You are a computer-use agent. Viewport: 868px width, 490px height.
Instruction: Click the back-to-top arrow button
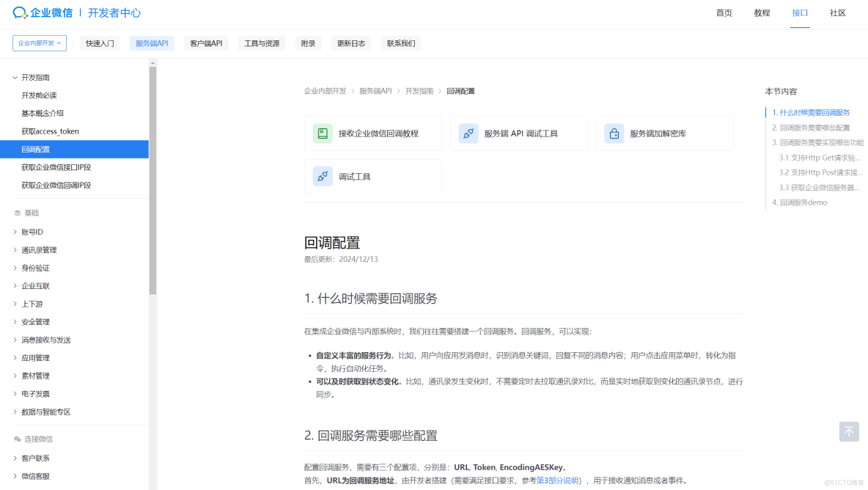(x=848, y=431)
